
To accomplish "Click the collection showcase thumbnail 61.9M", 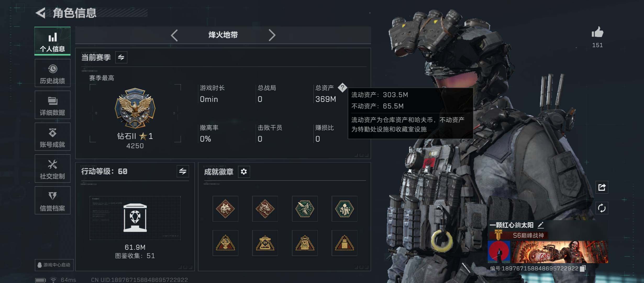I will pyautogui.click(x=135, y=218).
